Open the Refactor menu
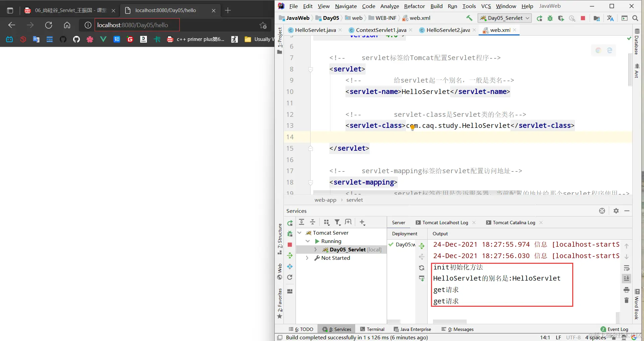This screenshot has height=341, width=644. pos(414,6)
